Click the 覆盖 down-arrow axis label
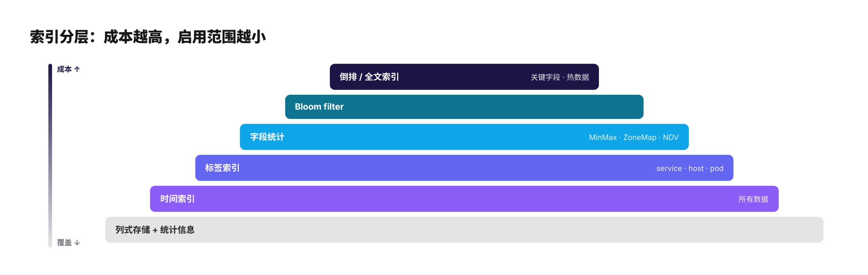Image resolution: width=868 pixels, height=275 pixels. (x=68, y=242)
